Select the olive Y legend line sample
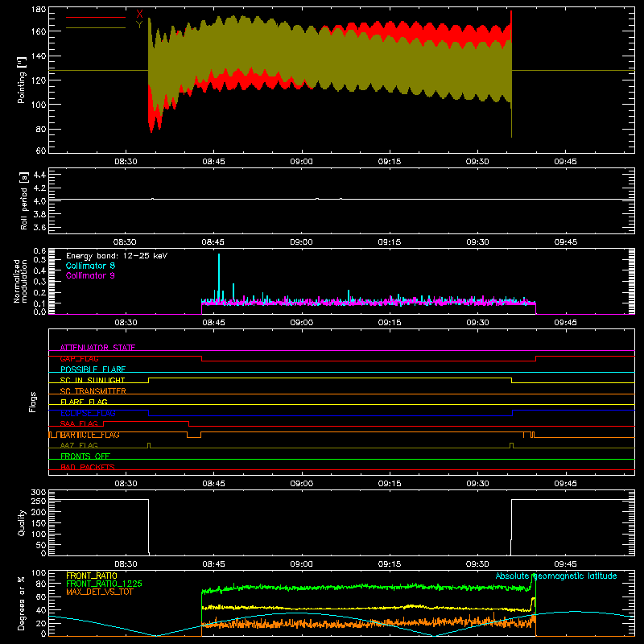644x644 pixels. (x=96, y=28)
